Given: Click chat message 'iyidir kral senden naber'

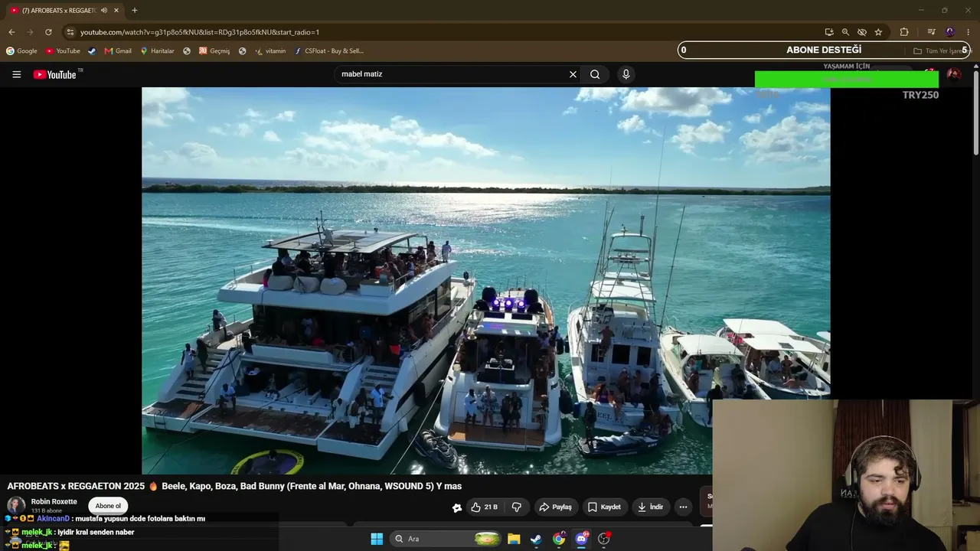Looking at the screenshot, I should (96, 532).
